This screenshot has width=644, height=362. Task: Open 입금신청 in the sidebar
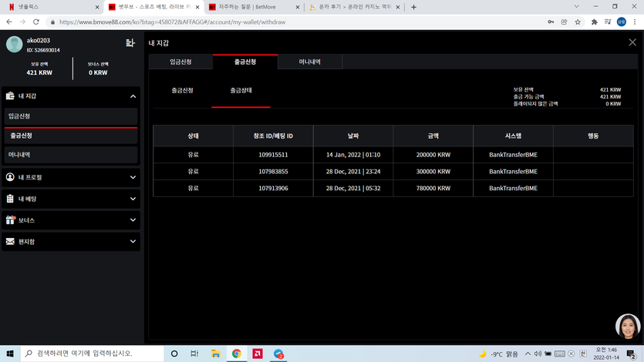pyautogui.click(x=71, y=116)
